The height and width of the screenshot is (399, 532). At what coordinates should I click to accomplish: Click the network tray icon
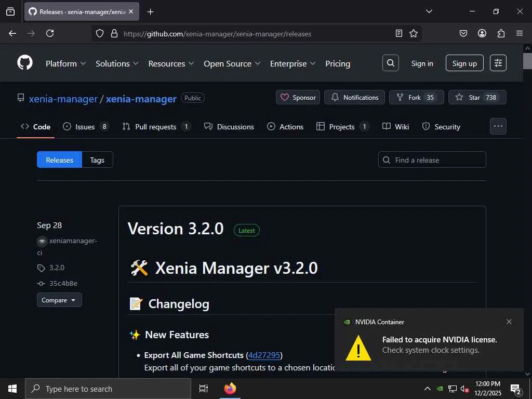coord(453,389)
